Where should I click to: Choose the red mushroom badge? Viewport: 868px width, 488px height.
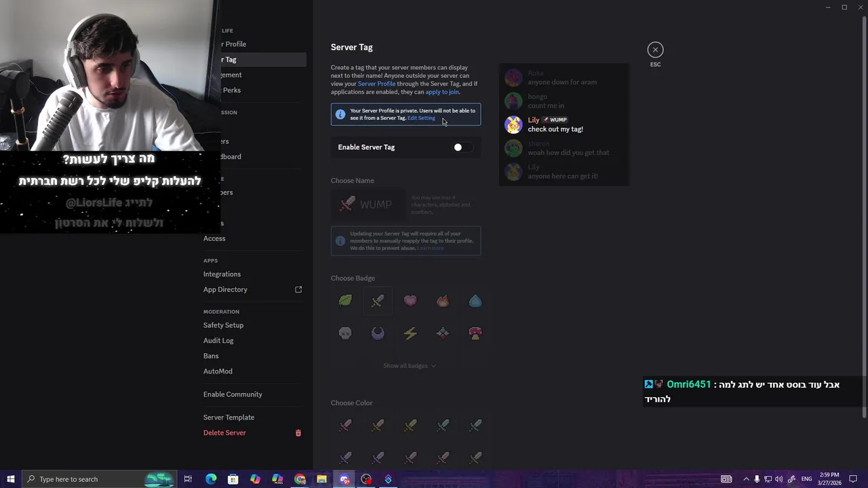click(475, 333)
